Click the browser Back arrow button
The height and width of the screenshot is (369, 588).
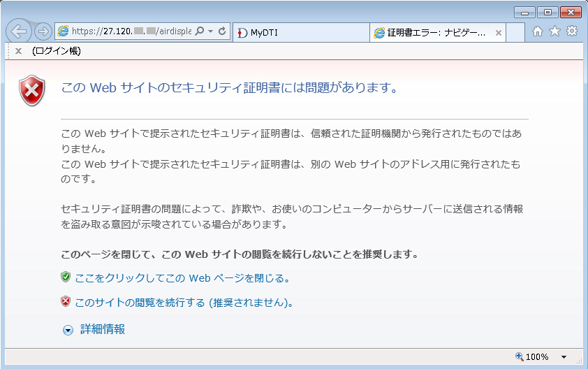click(19, 31)
